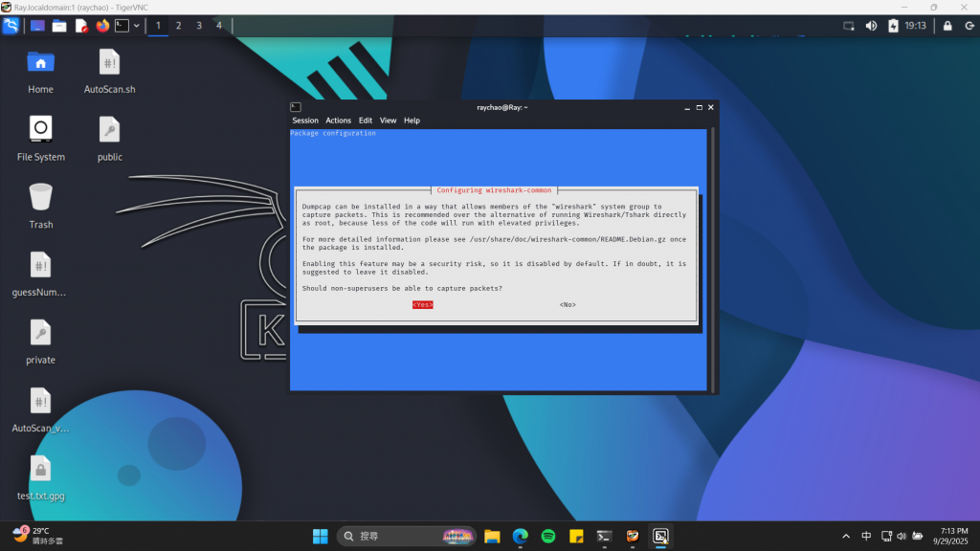
Task: Close the TigerVNC viewer window
Action: (x=964, y=8)
